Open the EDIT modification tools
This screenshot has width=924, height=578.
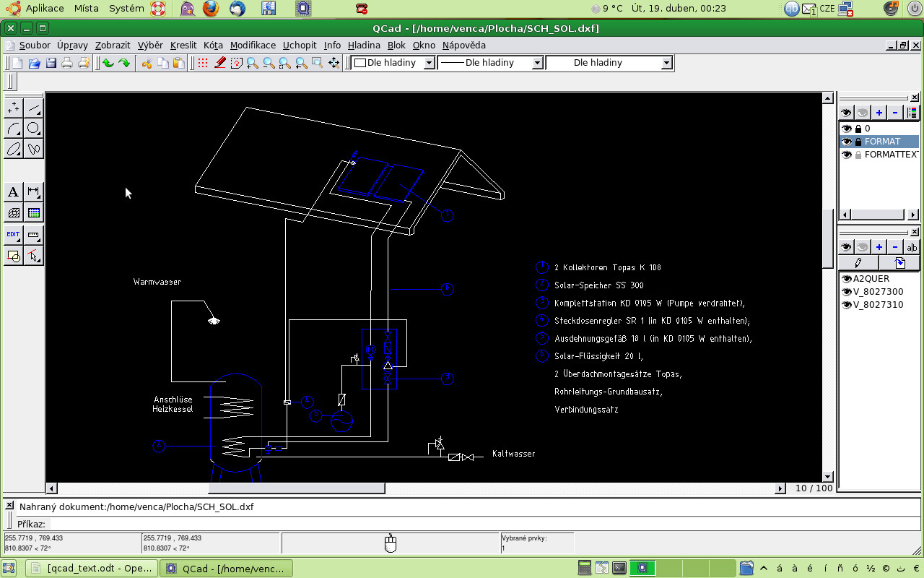(x=13, y=235)
